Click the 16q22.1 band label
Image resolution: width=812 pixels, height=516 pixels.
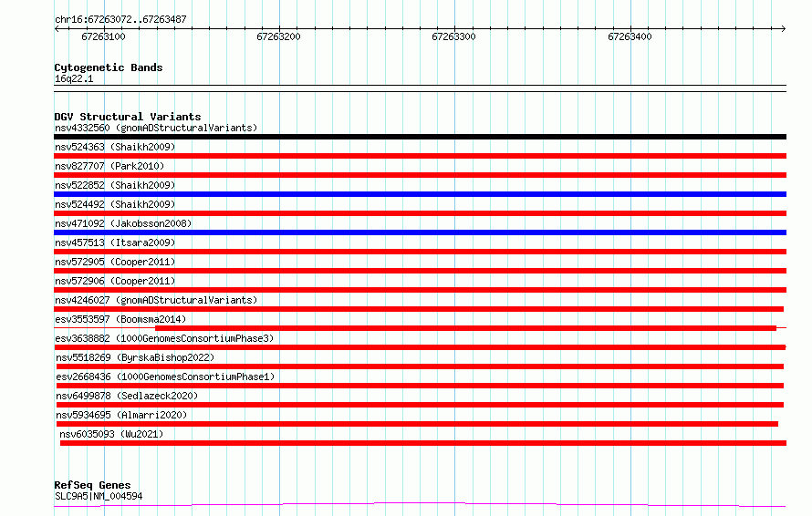pos(74,78)
